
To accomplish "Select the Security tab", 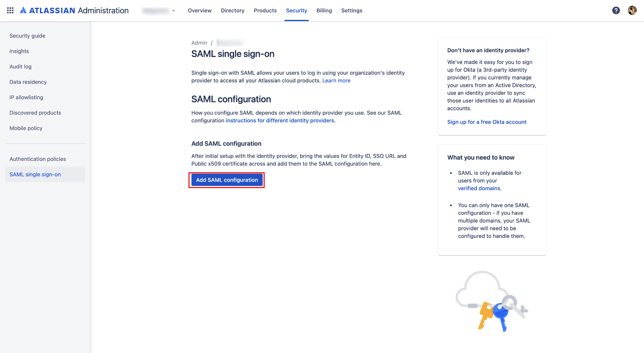I will point(297,10).
